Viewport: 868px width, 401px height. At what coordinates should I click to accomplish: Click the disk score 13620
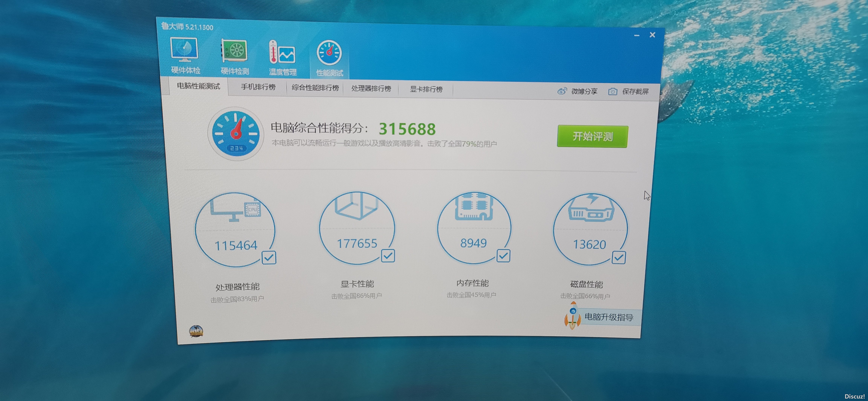click(x=589, y=245)
